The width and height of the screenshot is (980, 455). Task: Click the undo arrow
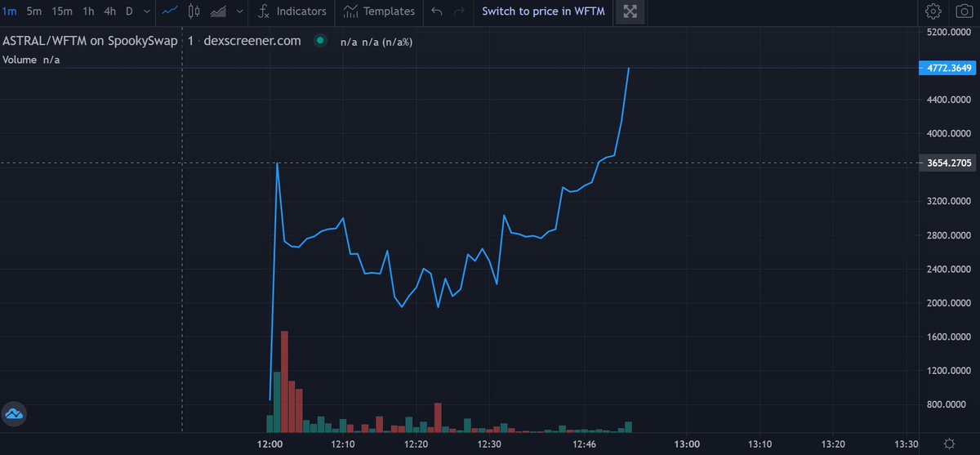click(437, 11)
